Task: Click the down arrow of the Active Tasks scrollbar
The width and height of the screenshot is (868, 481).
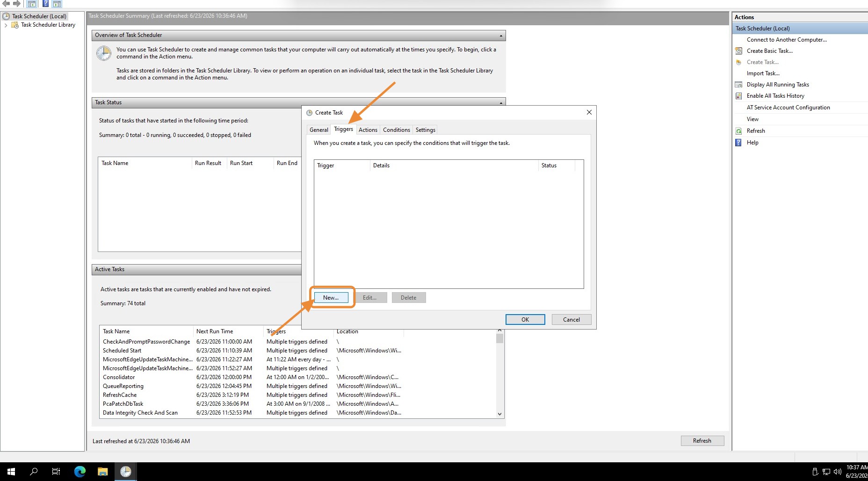Action: pyautogui.click(x=499, y=414)
